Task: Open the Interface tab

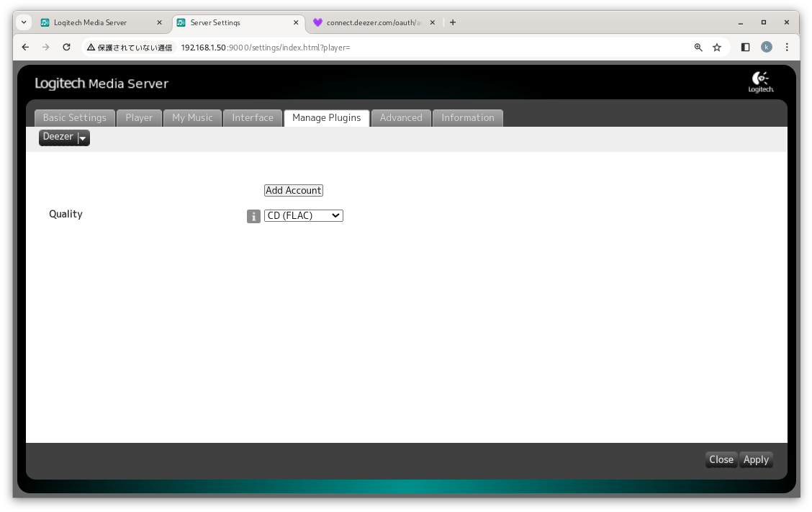Action: [252, 117]
